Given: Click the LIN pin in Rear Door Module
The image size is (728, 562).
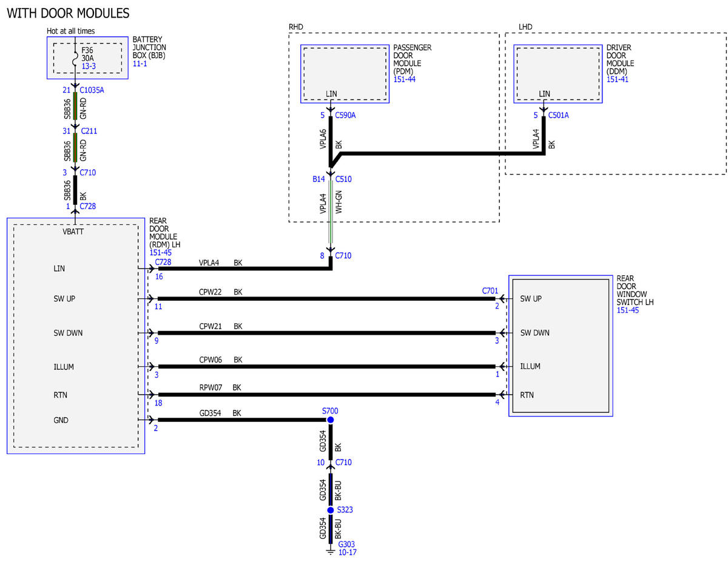Looking at the screenshot, I should pyautogui.click(x=59, y=268).
